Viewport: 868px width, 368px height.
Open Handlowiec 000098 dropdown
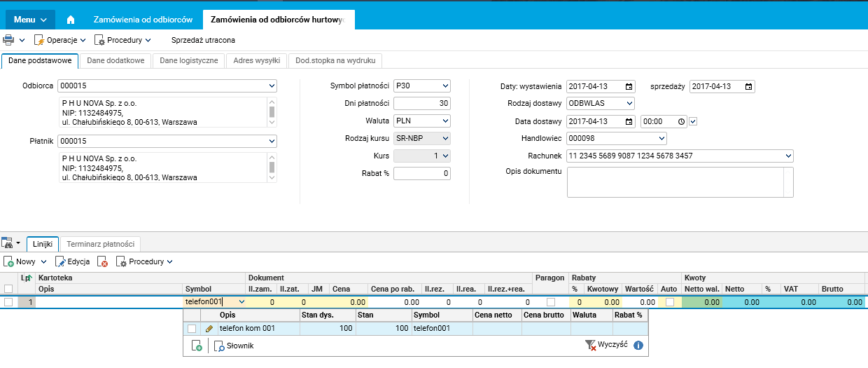click(x=661, y=138)
